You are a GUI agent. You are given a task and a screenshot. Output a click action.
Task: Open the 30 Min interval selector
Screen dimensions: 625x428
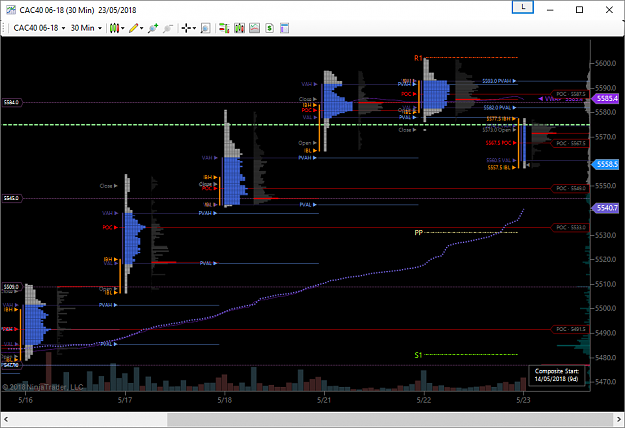click(86, 28)
